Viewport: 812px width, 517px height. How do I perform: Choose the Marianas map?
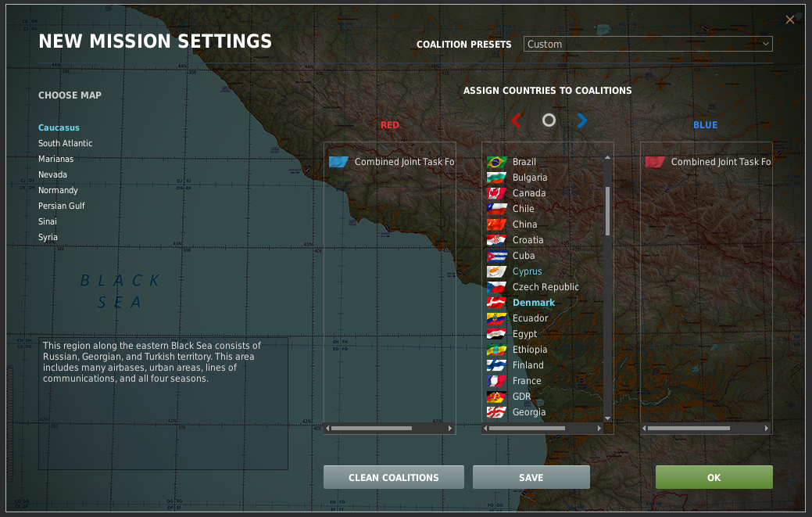56,159
